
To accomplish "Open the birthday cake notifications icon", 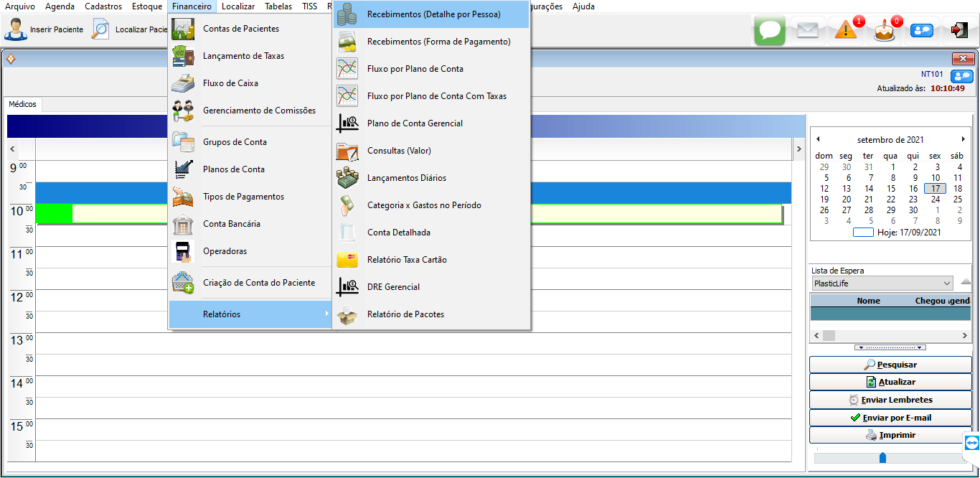I will coord(885,30).
